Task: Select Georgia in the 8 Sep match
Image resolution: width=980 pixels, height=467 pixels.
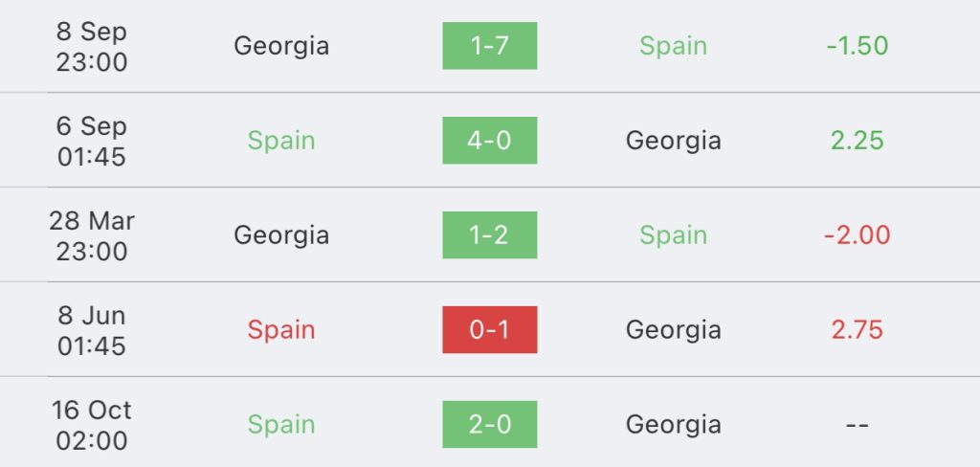Action: [281, 46]
